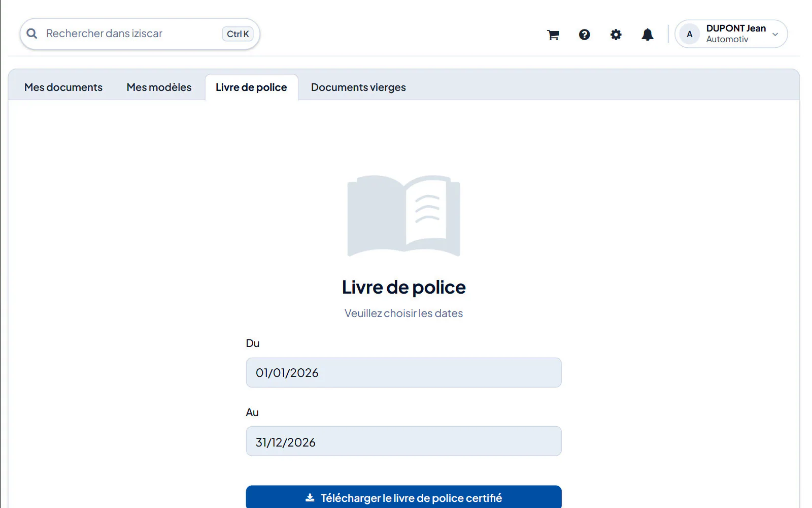This screenshot has width=812, height=508.
Task: Click the Ctrl K shortcut badge
Action: point(238,34)
